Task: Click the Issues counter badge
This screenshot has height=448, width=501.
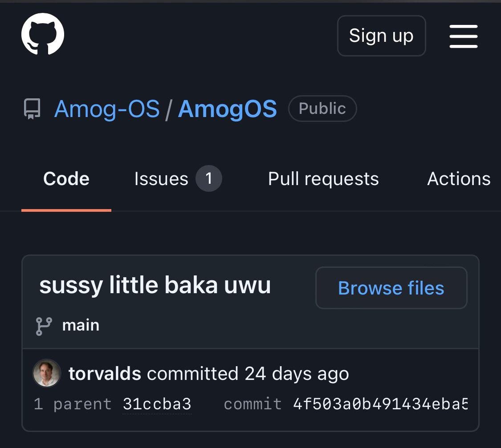Action: click(208, 178)
